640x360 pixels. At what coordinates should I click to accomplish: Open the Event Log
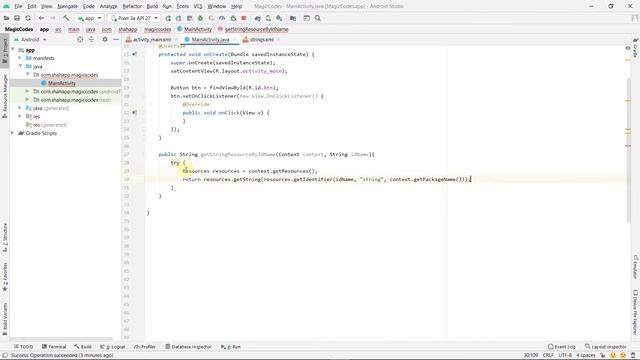(x=562, y=347)
